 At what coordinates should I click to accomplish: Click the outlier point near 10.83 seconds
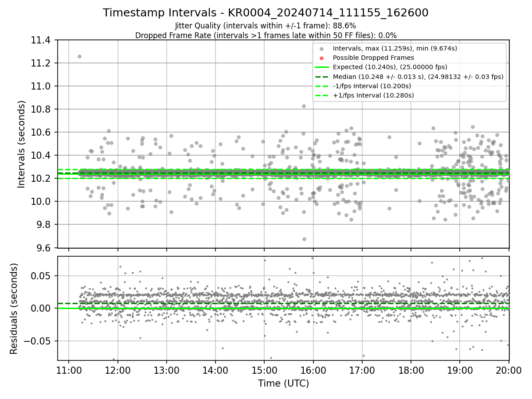tap(304, 106)
